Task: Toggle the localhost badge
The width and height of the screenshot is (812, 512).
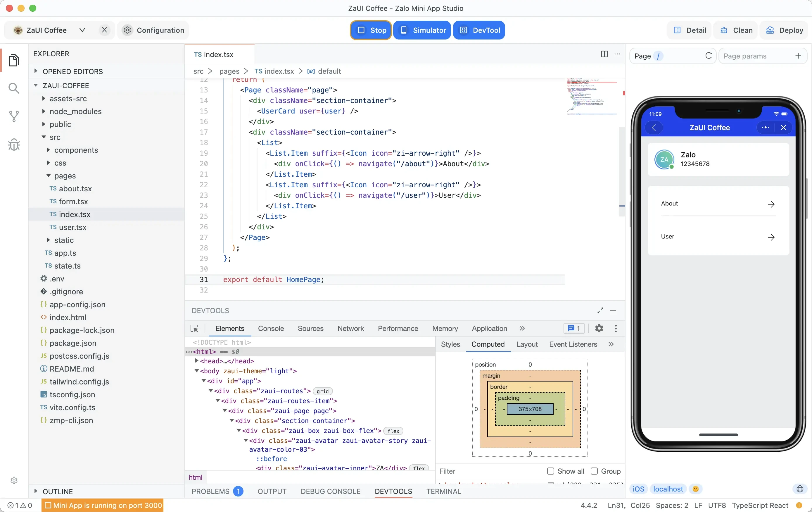Action: pyautogui.click(x=668, y=489)
